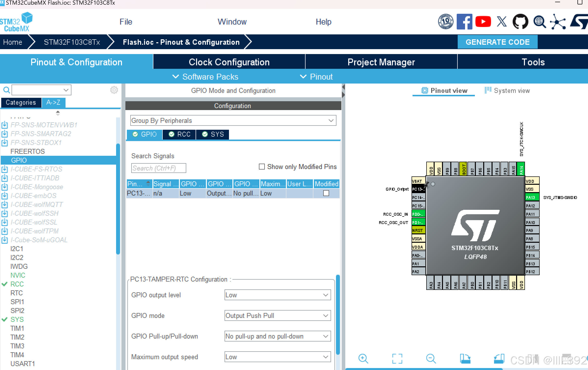Zoom out of the chip pinout
This screenshot has height=370, width=588.
(431, 359)
